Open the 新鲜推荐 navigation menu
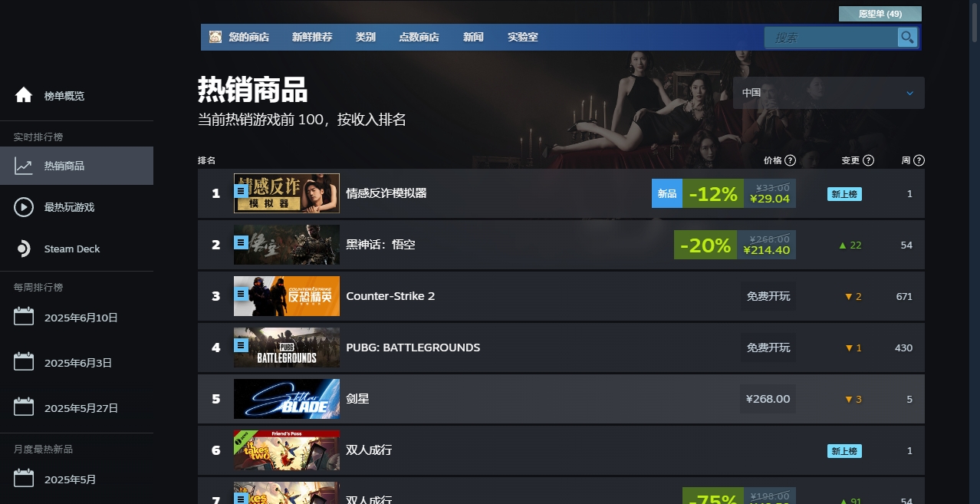Viewport: 980px width, 504px height. 312,37
